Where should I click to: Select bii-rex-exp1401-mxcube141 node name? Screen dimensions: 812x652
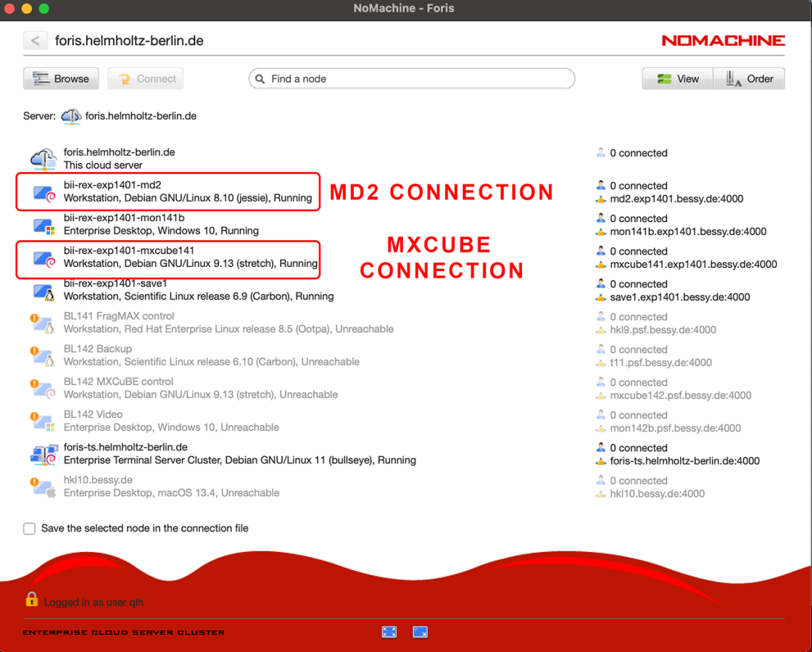129,250
